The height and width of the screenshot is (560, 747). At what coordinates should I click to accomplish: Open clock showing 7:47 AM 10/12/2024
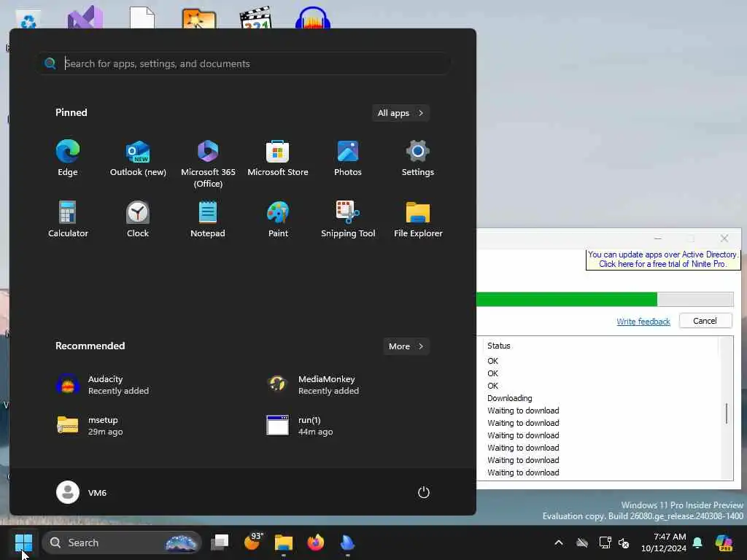click(x=664, y=542)
